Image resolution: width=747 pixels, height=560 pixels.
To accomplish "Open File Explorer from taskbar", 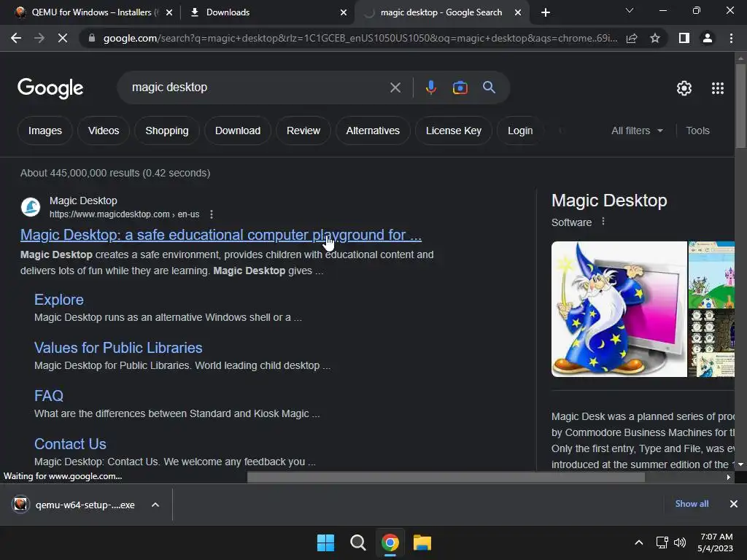I will (422, 542).
